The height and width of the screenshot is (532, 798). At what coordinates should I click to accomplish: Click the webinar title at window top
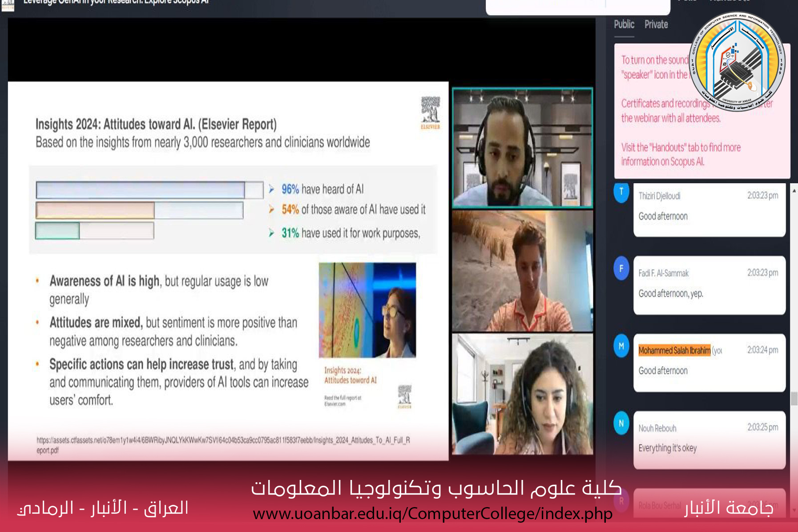pyautogui.click(x=116, y=2)
